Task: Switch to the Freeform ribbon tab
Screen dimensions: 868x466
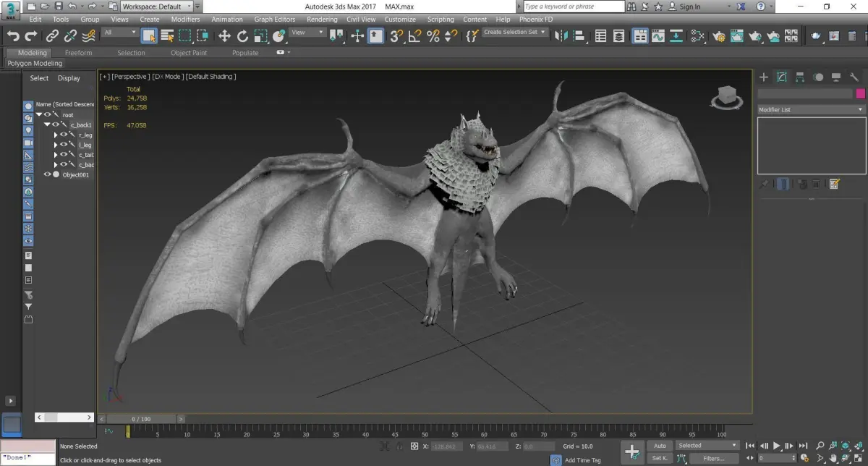Action: coord(79,53)
